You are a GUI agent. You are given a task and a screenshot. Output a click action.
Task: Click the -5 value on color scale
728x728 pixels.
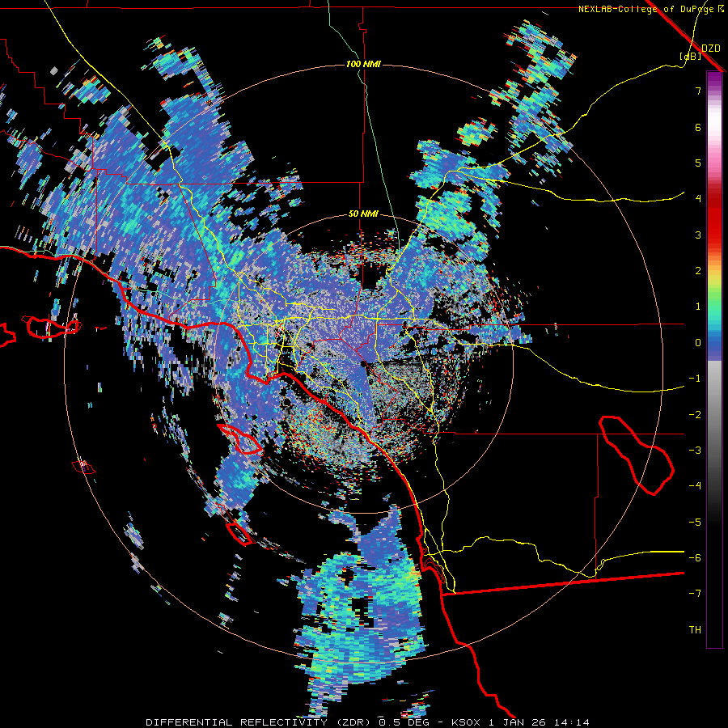(695, 523)
